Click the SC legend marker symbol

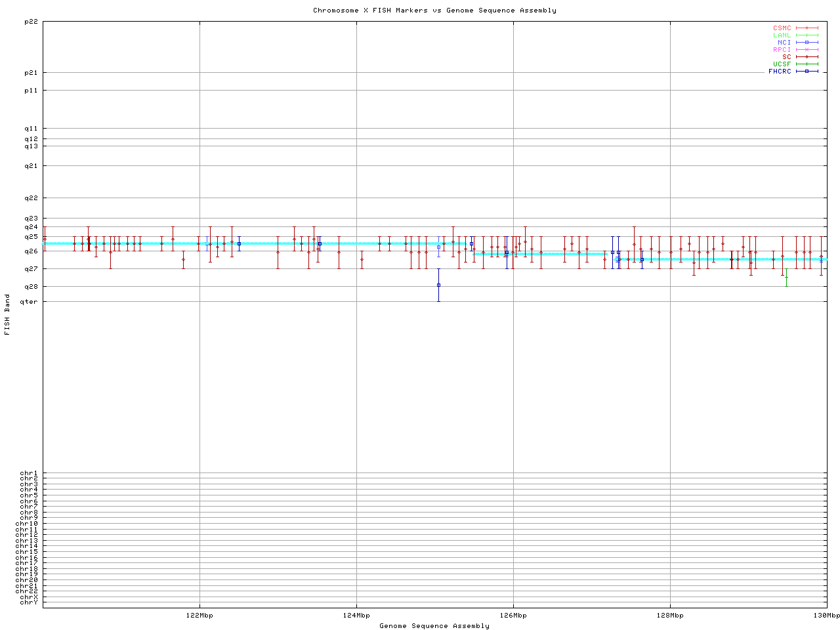coord(807,57)
